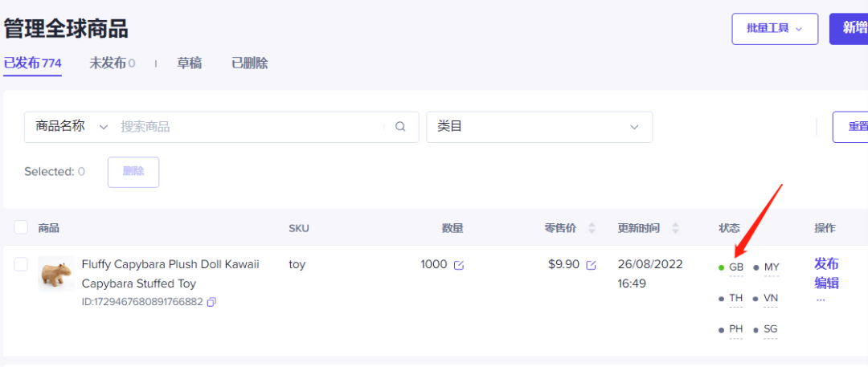Sort by 更新时间 column arrows

[x=675, y=228]
